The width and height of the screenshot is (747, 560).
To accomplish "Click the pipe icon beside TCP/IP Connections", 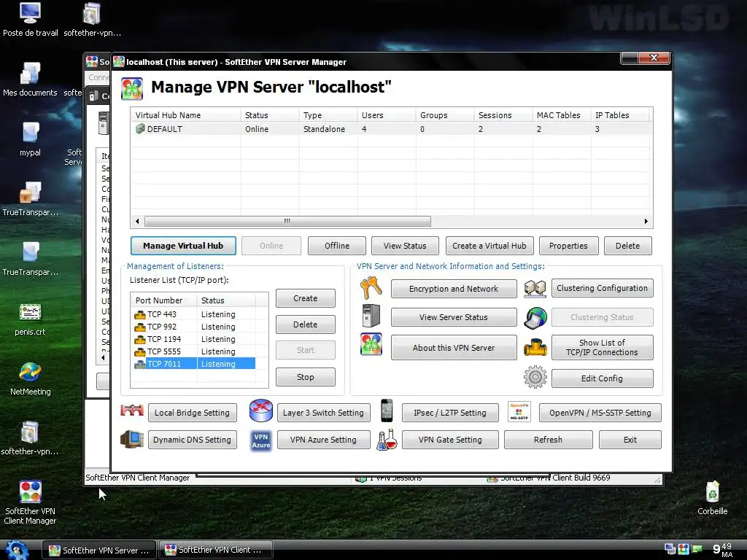I will click(x=535, y=348).
